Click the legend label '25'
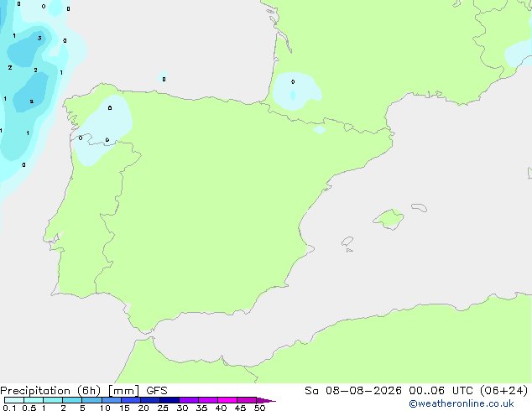Image resolution: width=532 pixels, height=411 pixels. click(163, 408)
